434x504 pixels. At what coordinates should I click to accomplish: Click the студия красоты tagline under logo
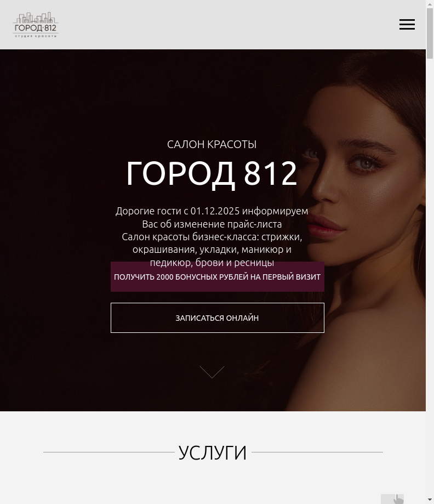[x=36, y=36]
